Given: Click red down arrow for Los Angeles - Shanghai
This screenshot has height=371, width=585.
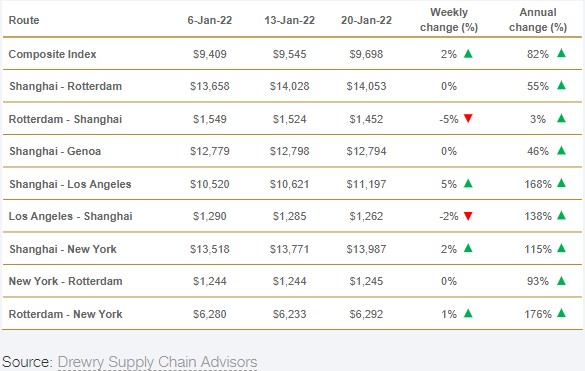Looking at the screenshot, I should point(468,216).
